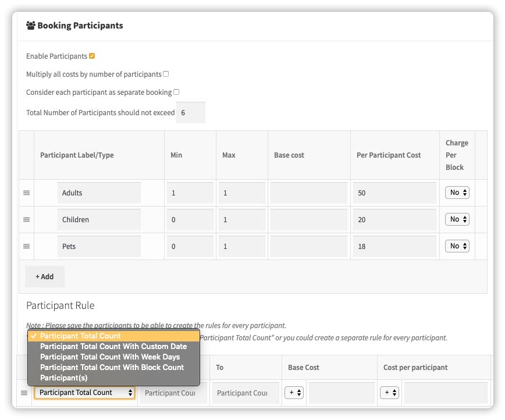Click the drag handle on the participant rule row

(24, 393)
